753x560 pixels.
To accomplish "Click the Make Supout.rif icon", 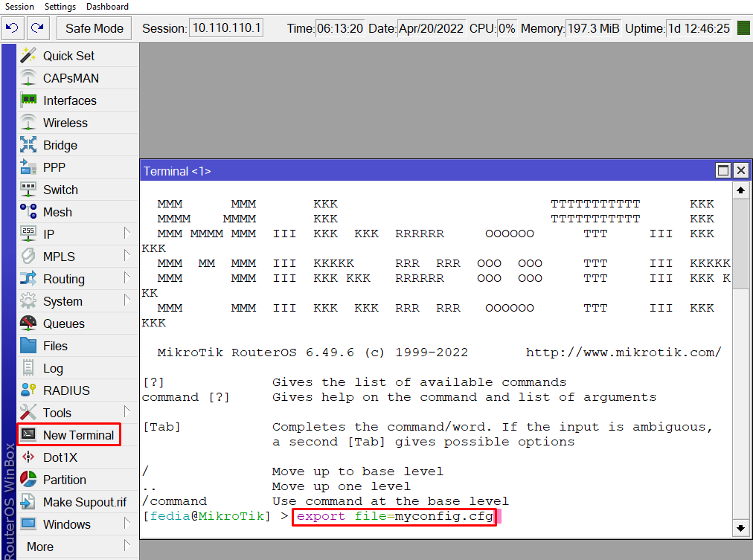I will pos(28,501).
